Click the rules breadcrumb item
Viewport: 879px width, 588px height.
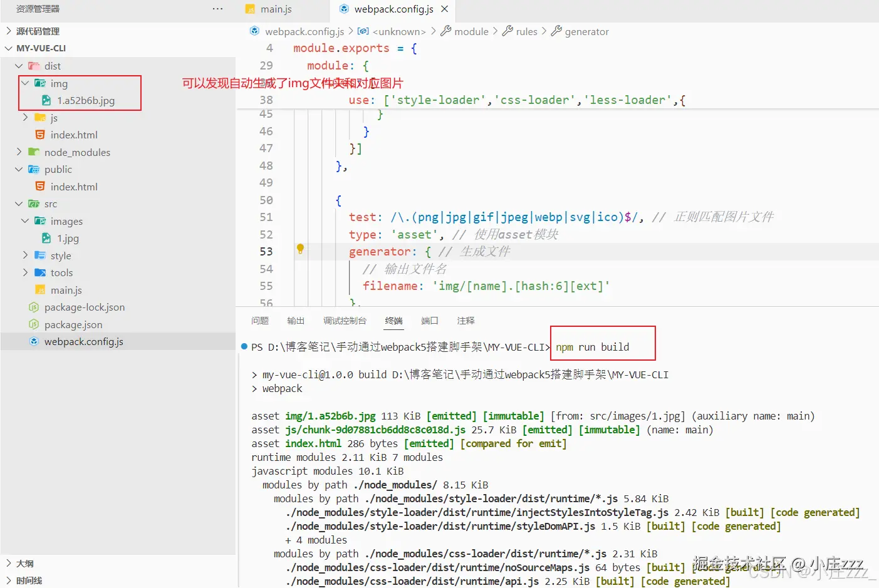527,31
